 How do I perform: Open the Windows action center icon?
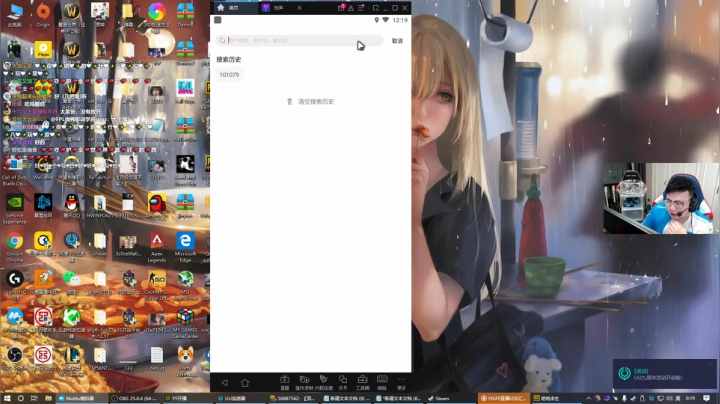(707, 398)
